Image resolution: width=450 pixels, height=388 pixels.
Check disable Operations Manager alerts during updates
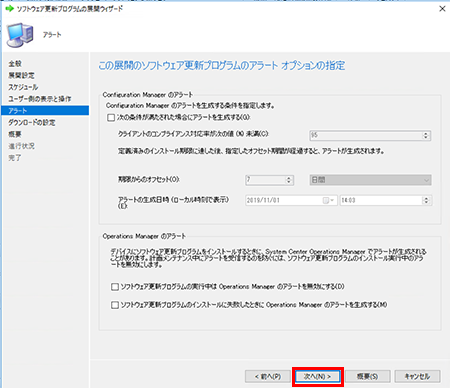[115, 287]
